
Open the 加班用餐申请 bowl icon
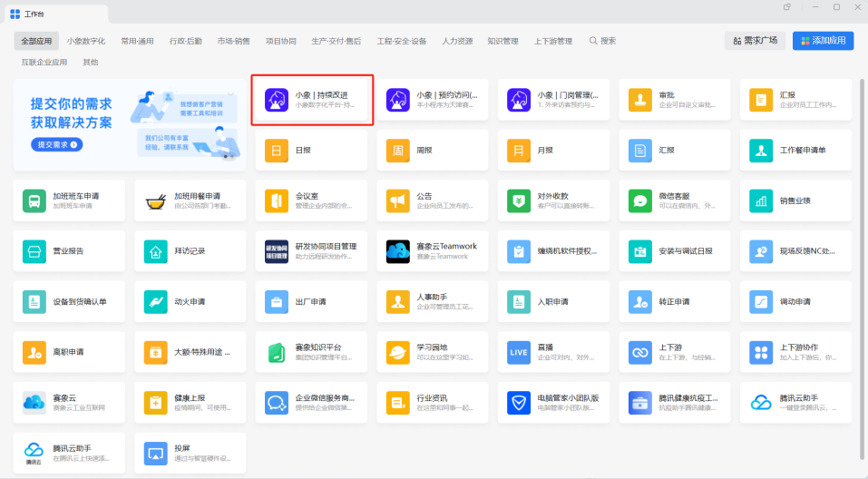(x=156, y=200)
